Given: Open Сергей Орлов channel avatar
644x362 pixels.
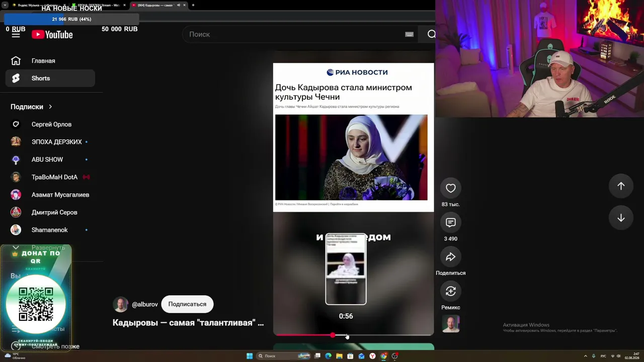Looking at the screenshot, I should click(16, 124).
